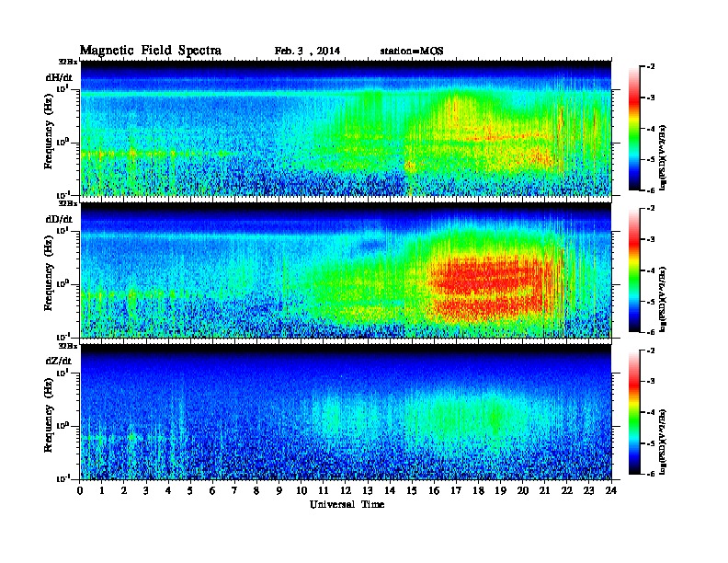Select the "Feb. 3 , 2014" date text
Screen dimensions: 728x563
point(307,52)
